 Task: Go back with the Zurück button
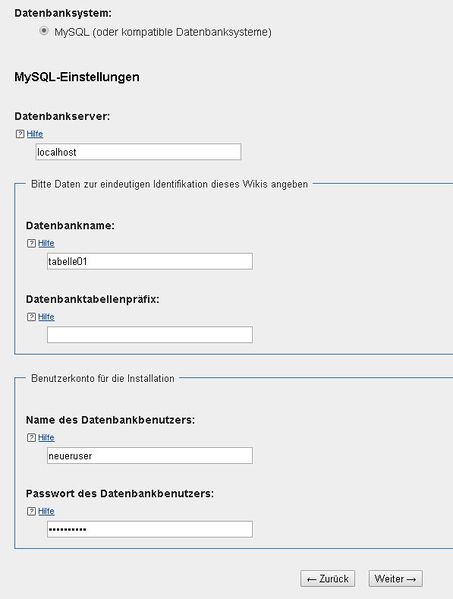click(328, 579)
